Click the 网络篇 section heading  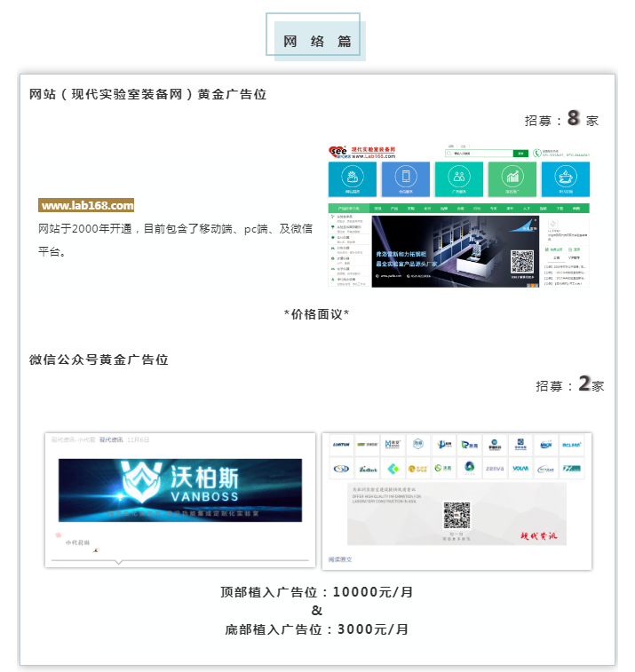pyautogui.click(x=317, y=41)
